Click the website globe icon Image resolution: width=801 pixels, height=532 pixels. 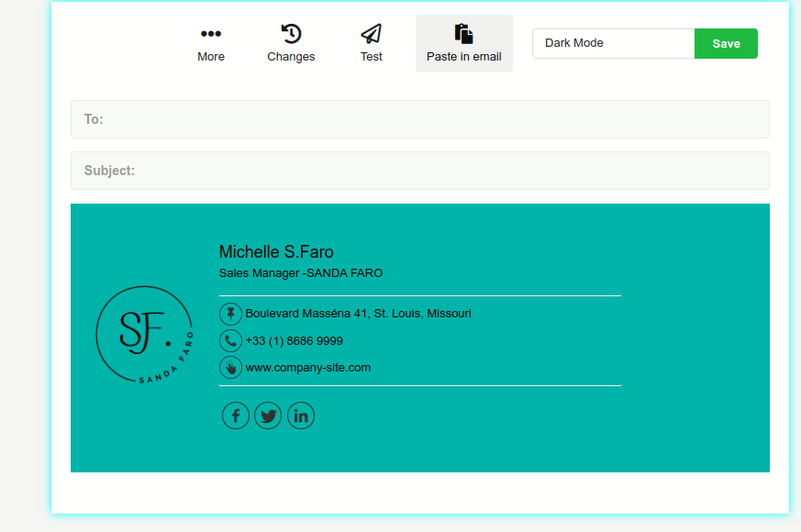tap(230, 367)
